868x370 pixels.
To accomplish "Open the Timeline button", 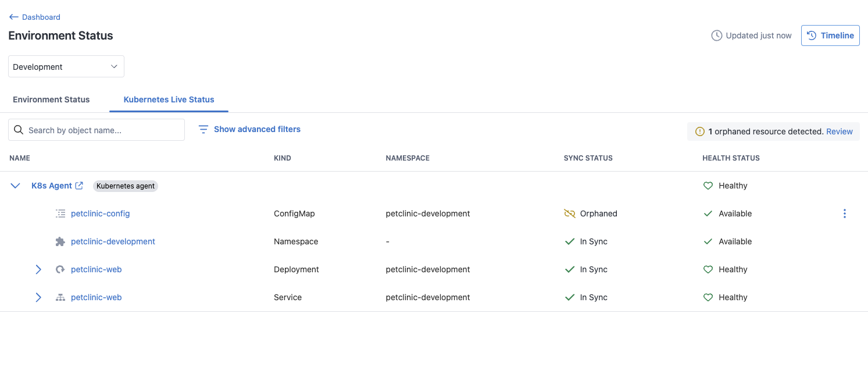I will (830, 35).
